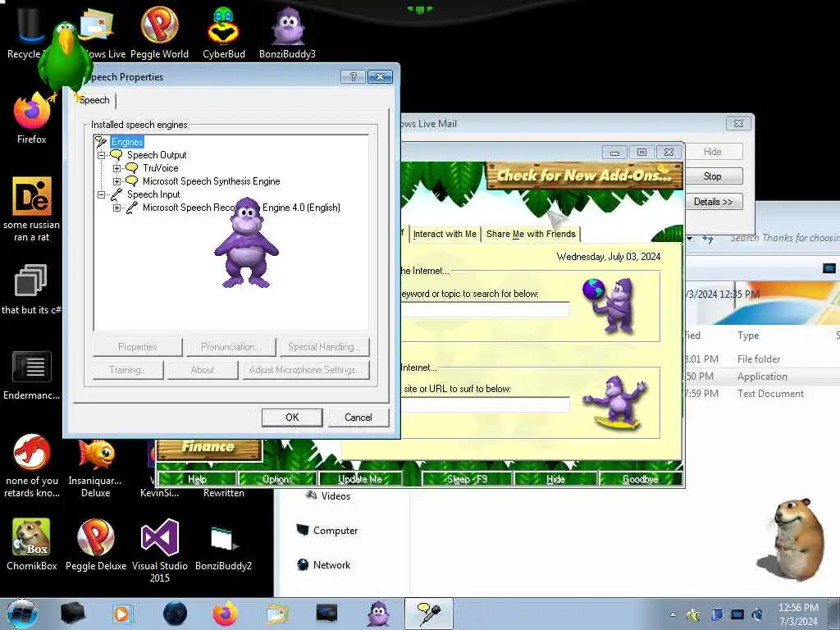Open the Peggle Deluxe desktop icon
The image size is (840, 630).
click(x=95, y=544)
